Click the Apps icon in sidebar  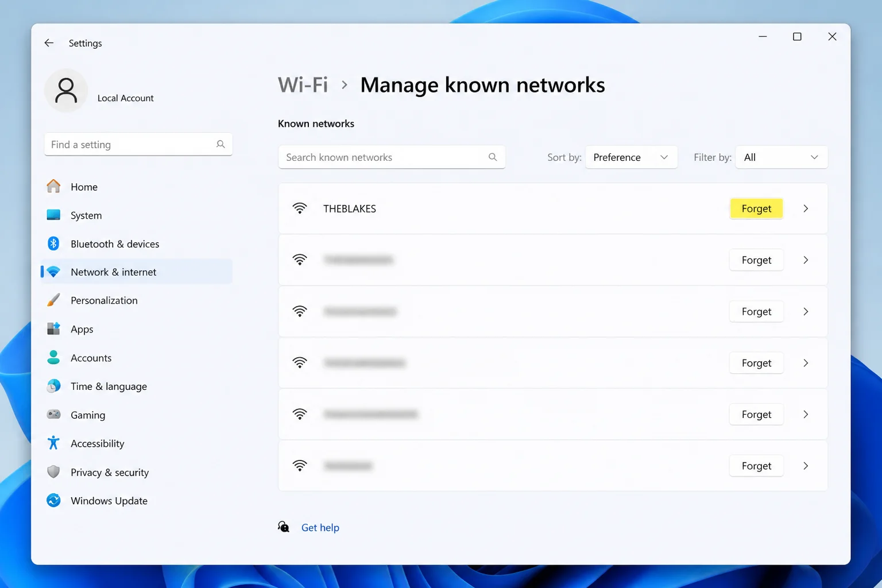53,329
